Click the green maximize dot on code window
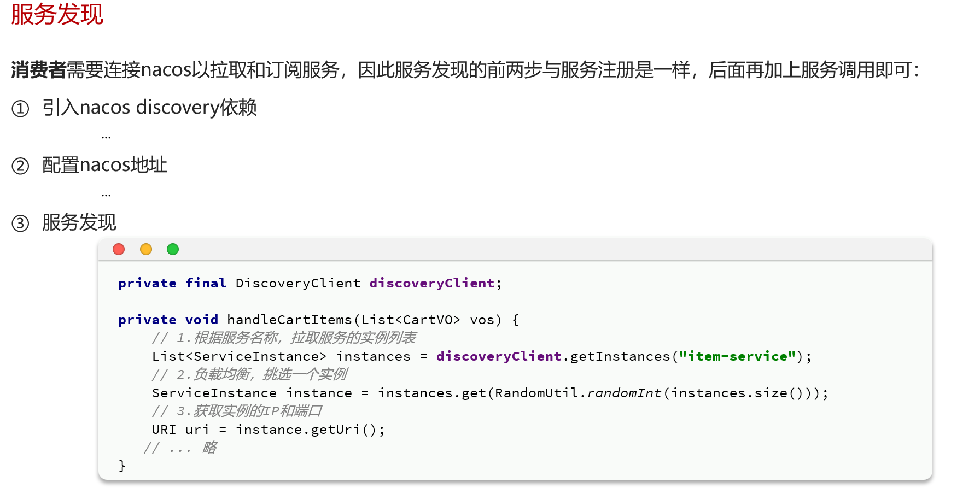The image size is (980, 494). click(x=173, y=249)
